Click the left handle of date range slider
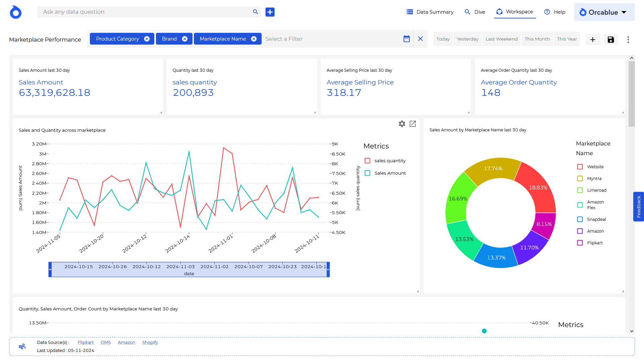 (50, 269)
